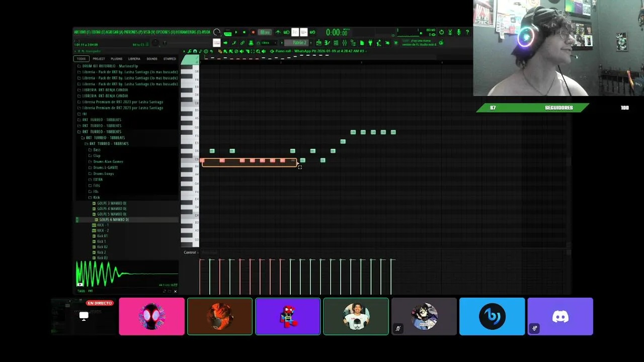Expand the DRUM KIT RKTURREO - MartinezFlp folder
This screenshot has height=362, width=644.
(x=107, y=66)
